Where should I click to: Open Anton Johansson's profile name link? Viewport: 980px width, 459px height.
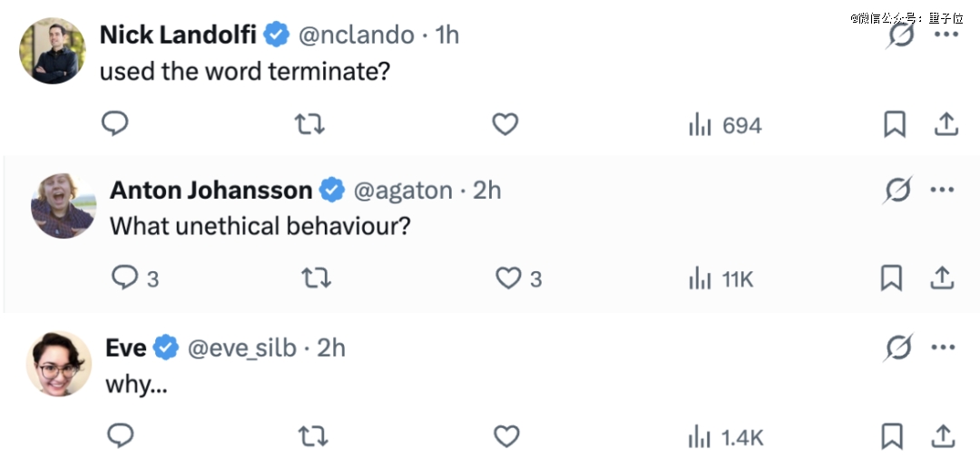coord(211,190)
